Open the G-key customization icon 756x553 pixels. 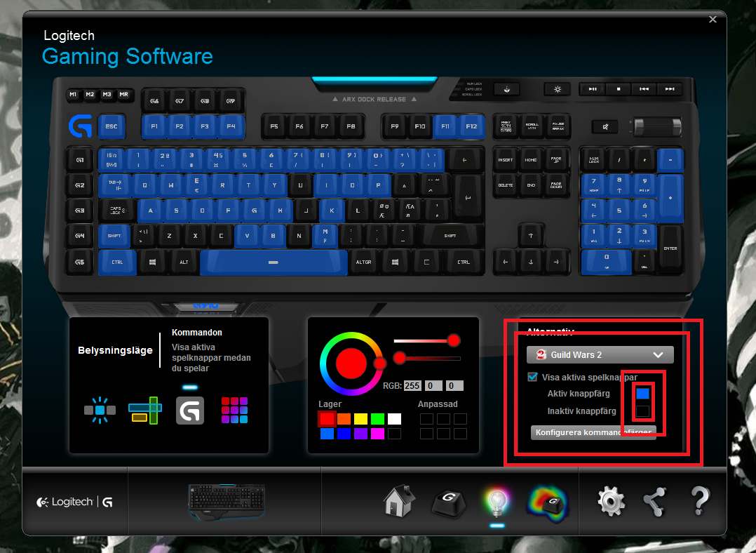pyautogui.click(x=448, y=503)
